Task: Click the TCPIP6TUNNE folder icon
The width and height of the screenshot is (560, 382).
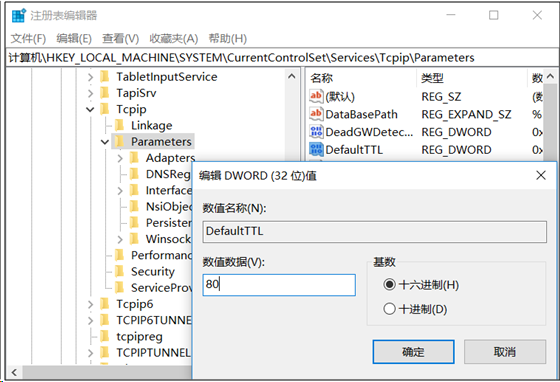Action: point(105,320)
